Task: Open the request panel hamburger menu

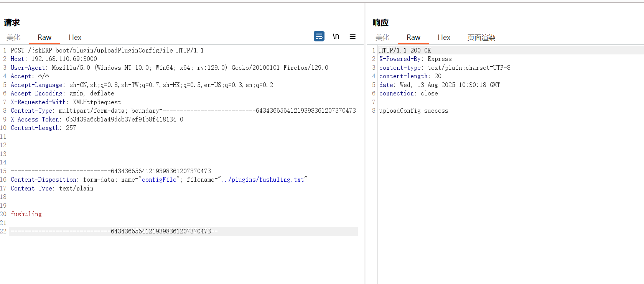Action: pyautogui.click(x=352, y=36)
